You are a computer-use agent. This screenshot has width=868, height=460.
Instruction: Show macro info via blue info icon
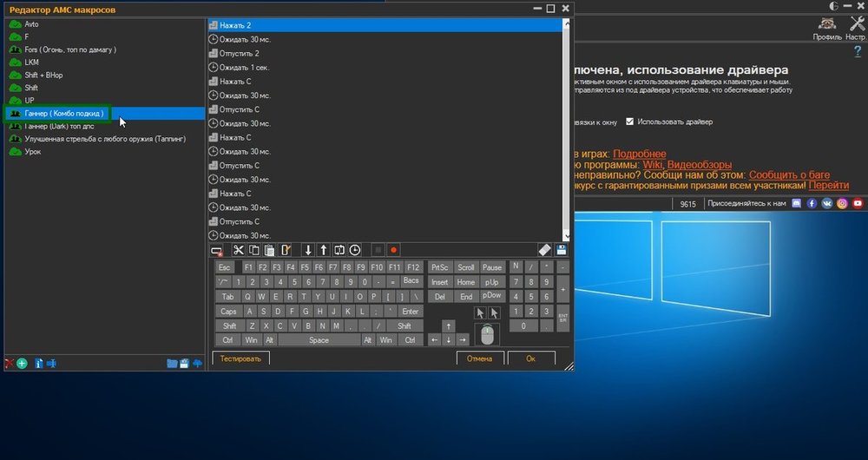point(38,364)
